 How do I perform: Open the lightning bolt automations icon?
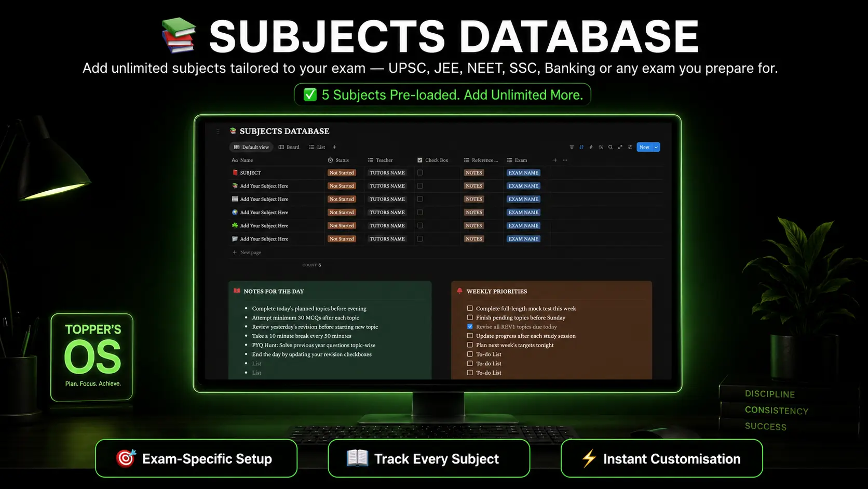591,147
